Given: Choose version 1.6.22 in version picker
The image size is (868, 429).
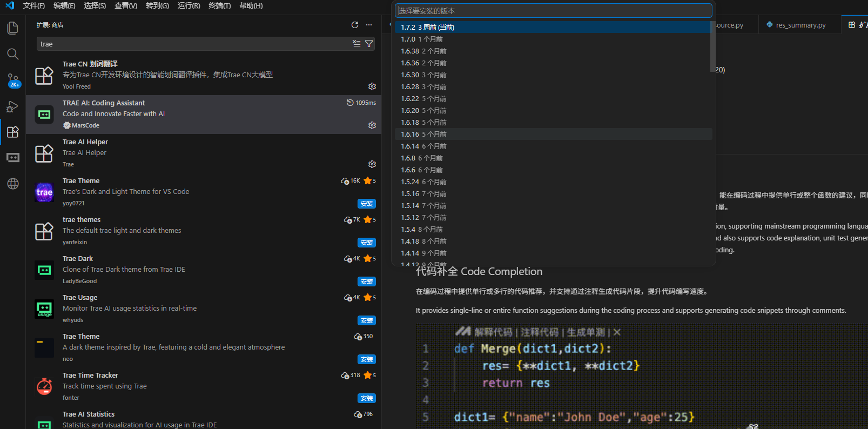Looking at the screenshot, I should 553,98.
